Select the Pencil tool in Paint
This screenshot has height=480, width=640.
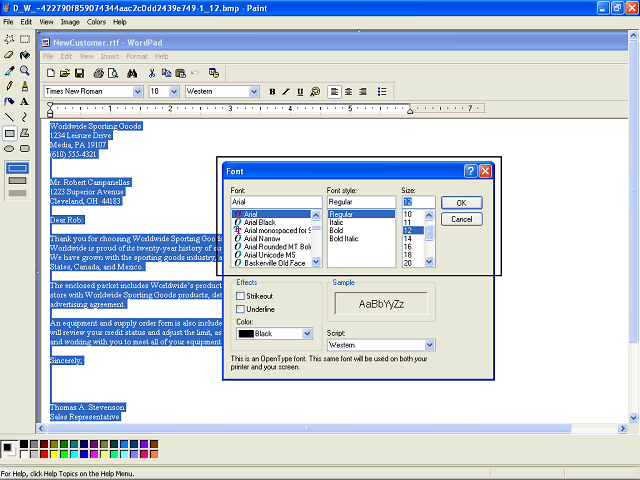tap(9, 86)
